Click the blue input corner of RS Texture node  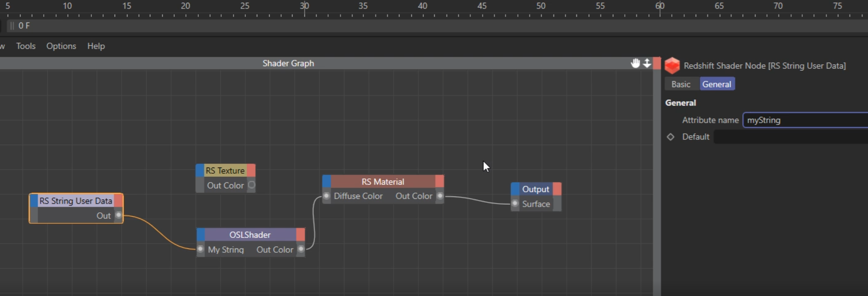tap(200, 170)
